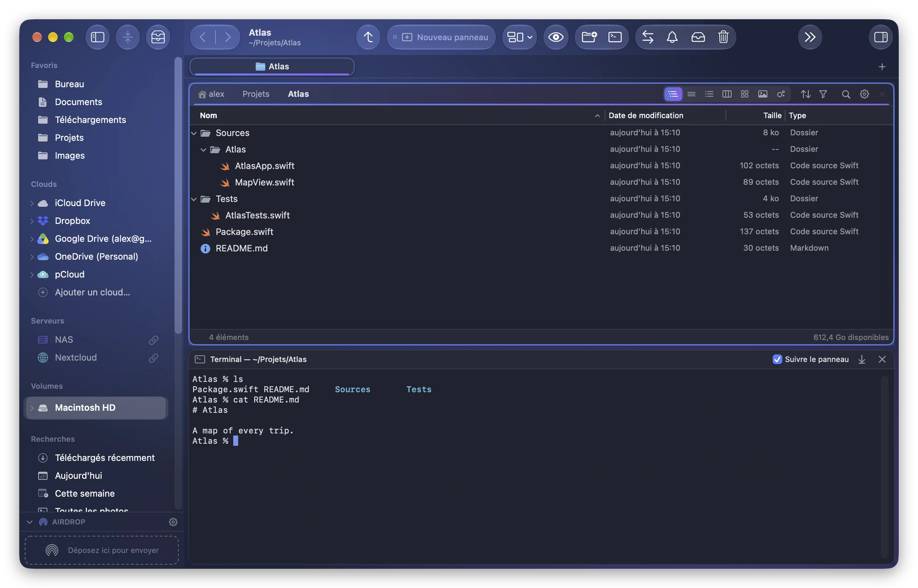Click Nouveau panneau button
This screenshot has height=588, width=918.
[x=442, y=37]
